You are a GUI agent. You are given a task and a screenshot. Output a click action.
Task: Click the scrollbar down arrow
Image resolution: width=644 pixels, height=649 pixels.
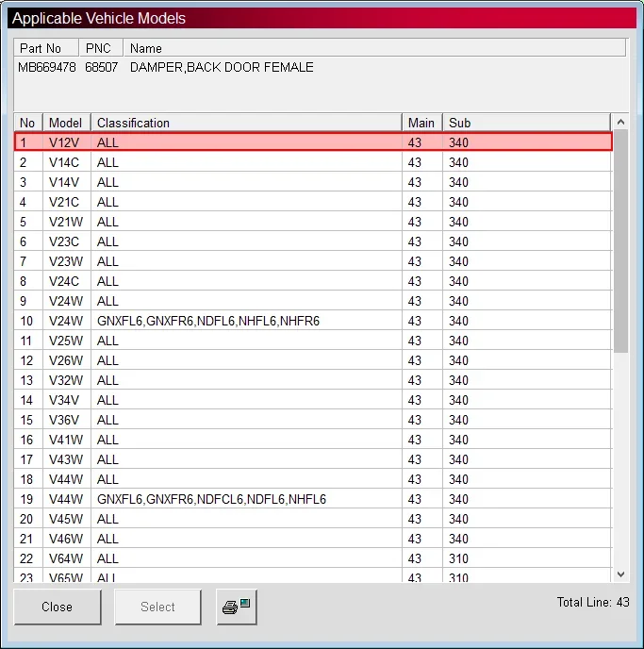620,574
